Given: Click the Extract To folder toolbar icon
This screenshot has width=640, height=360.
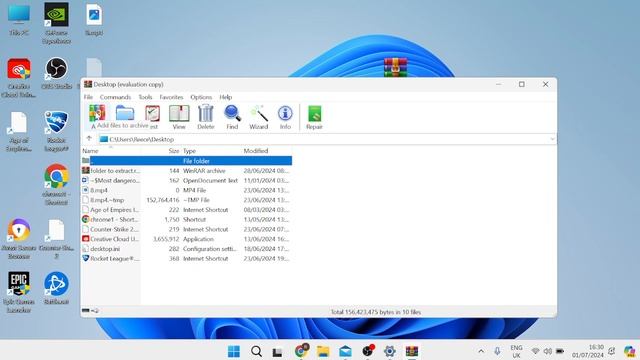Looking at the screenshot, I should tap(124, 113).
